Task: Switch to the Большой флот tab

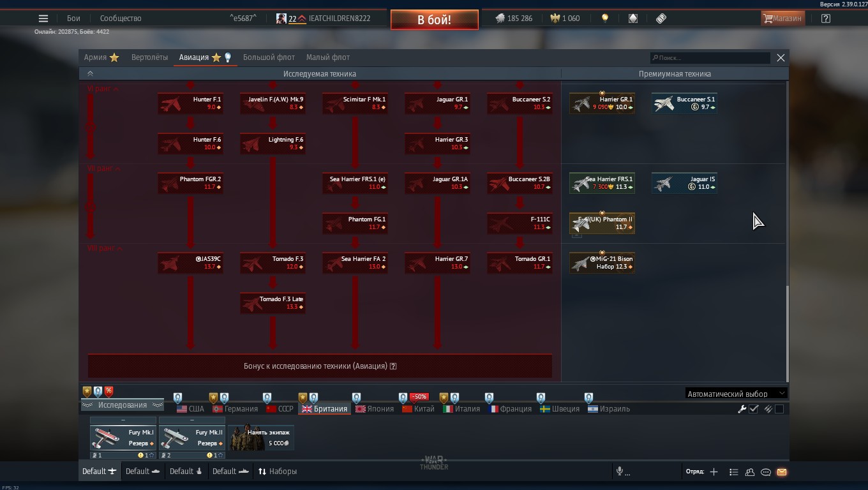Action: point(269,57)
